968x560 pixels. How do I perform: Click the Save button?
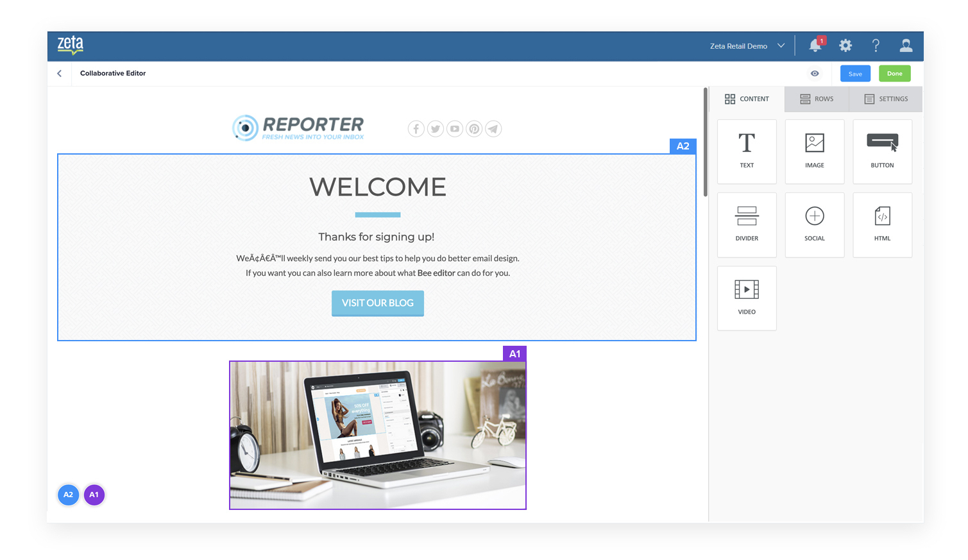855,73
